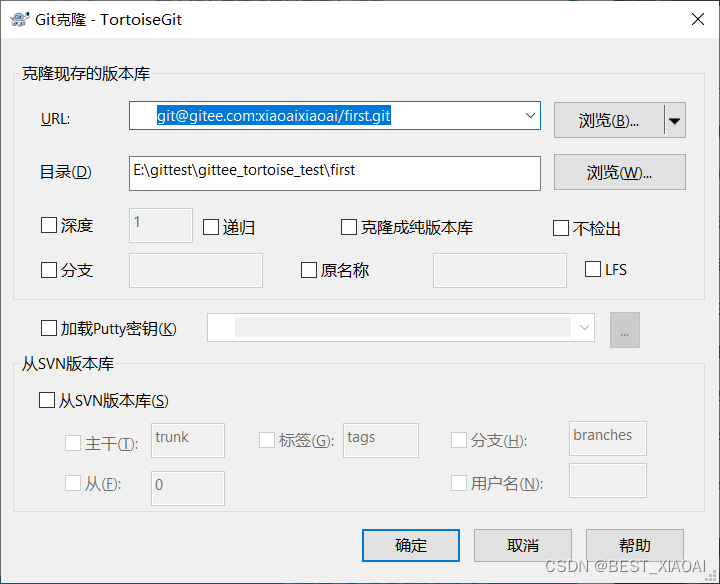Open the URL history dropdown
The image size is (720, 584).
pos(530,116)
